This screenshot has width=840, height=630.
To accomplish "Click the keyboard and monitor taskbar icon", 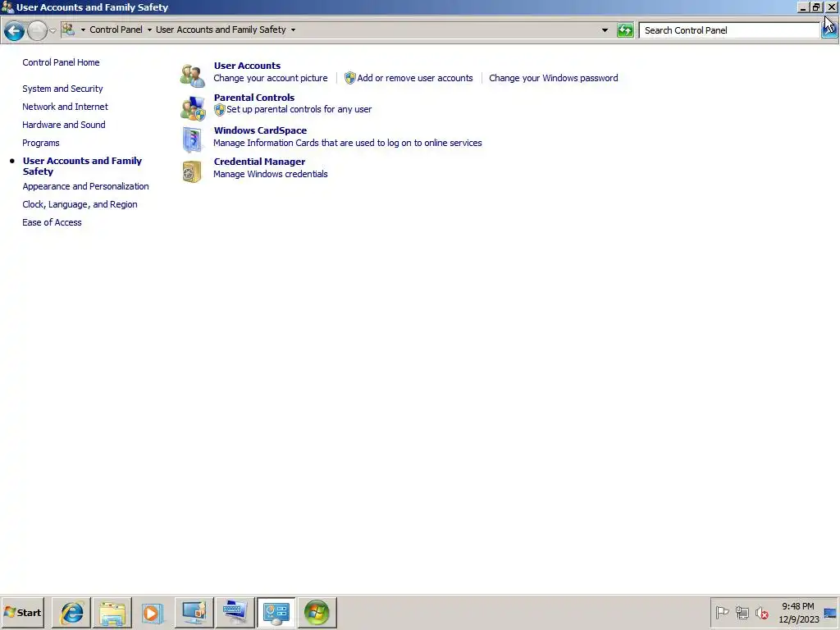I will tap(235, 612).
